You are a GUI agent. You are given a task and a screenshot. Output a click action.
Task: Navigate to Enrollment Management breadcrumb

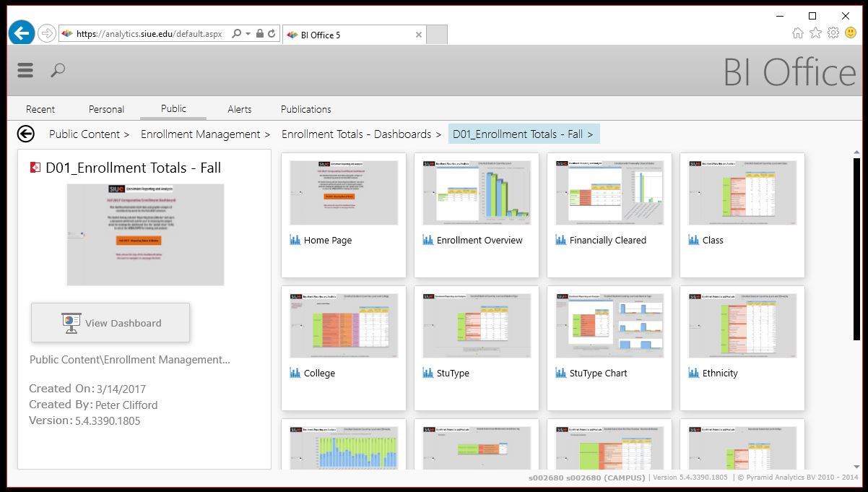[x=200, y=134]
